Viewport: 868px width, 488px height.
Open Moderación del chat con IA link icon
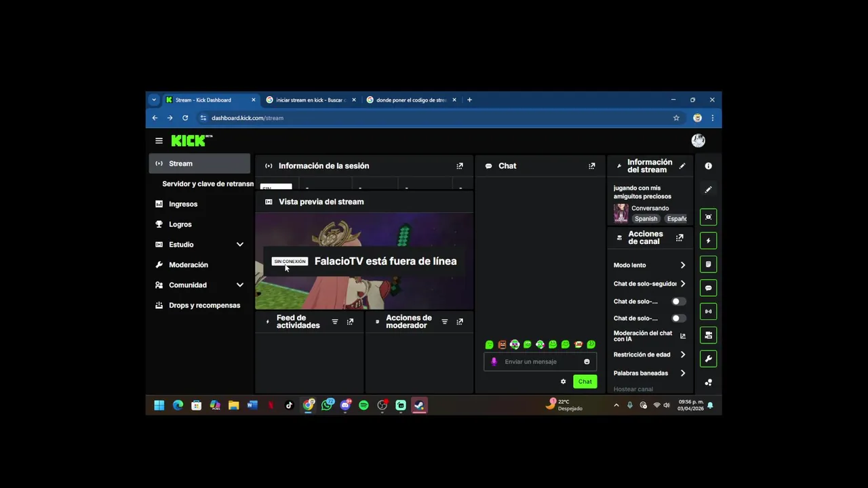point(683,336)
